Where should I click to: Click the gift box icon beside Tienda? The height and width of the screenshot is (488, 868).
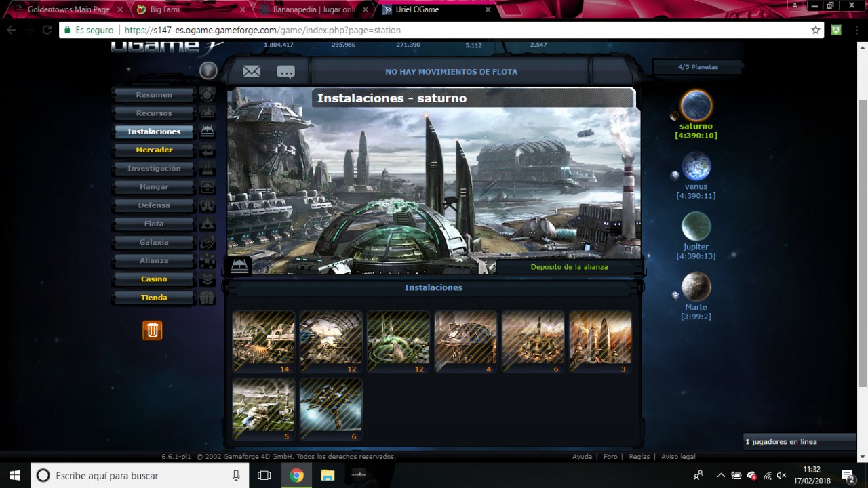[x=208, y=298]
